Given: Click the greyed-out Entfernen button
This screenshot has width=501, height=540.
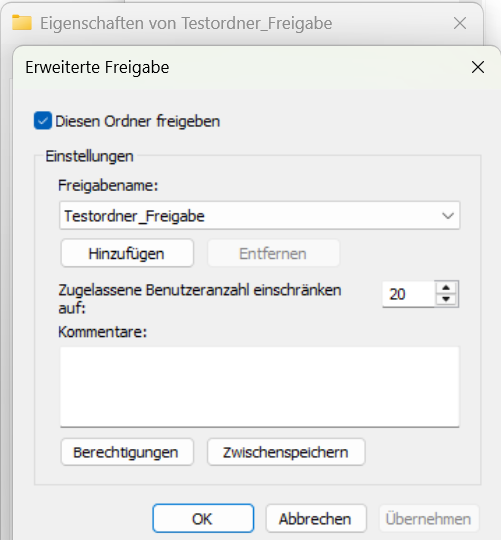Looking at the screenshot, I should click(273, 253).
